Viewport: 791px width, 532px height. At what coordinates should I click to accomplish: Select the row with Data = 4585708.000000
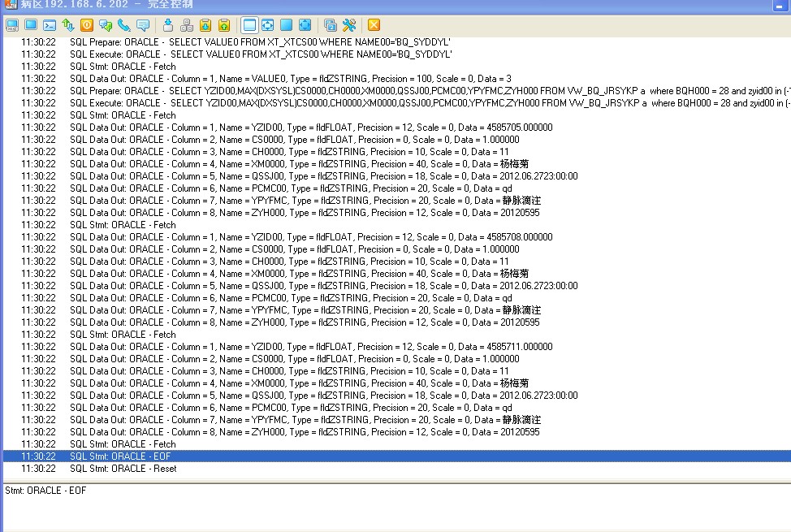click(397, 237)
